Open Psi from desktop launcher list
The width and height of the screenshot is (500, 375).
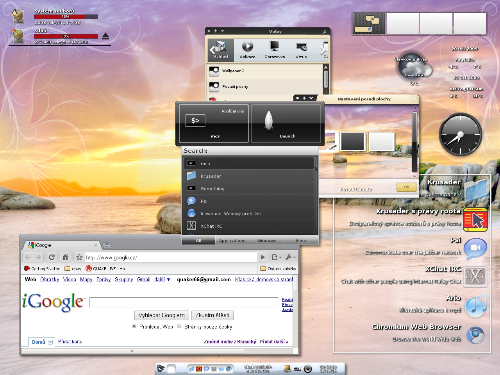pyautogui.click(x=475, y=248)
